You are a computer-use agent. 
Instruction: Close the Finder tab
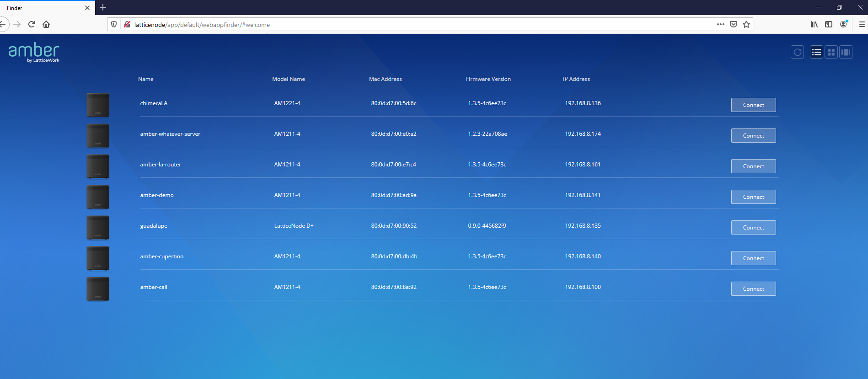pos(87,8)
